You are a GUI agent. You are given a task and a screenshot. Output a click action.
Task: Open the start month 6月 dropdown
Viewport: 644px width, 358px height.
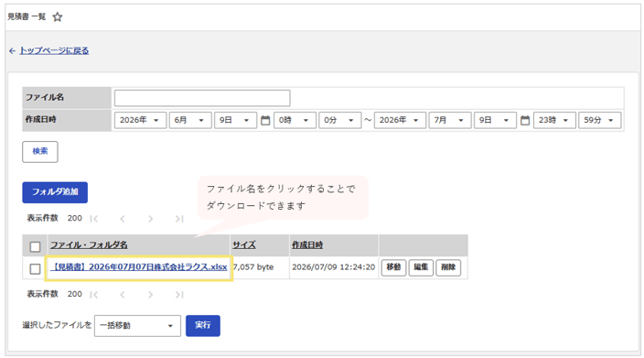coord(190,120)
